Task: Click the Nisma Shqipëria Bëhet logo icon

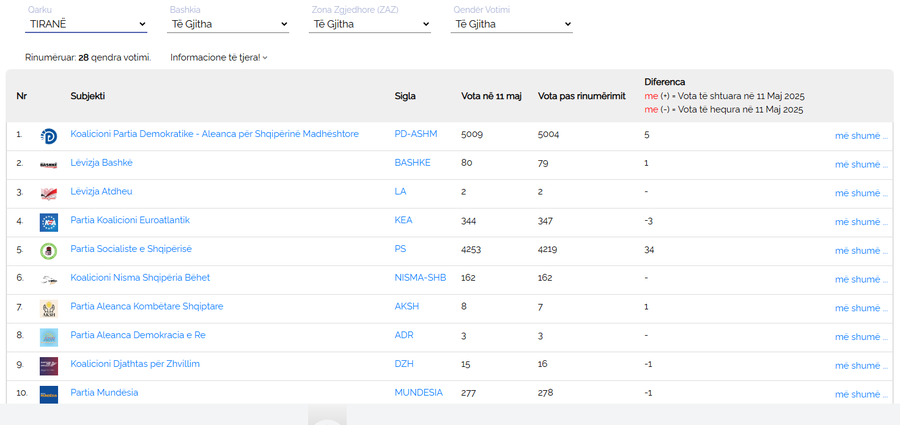Action: pyautogui.click(x=49, y=280)
